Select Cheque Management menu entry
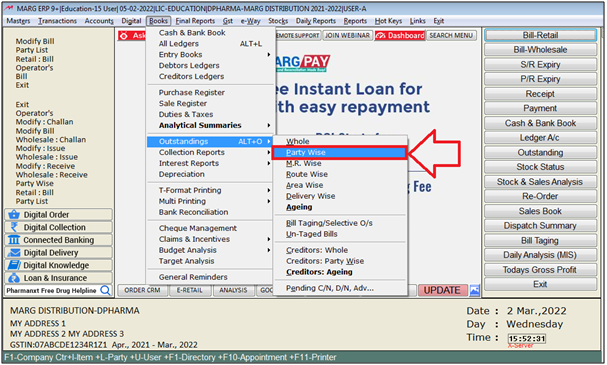Viewport: 607px width, 365px height. pos(197,228)
